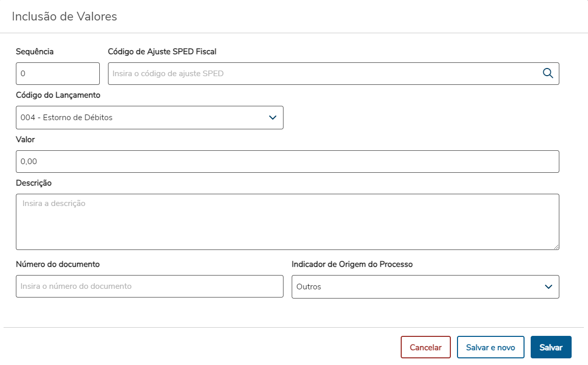Click the 'Valor' field label
Viewport: 588px width, 365px height.
click(x=26, y=139)
